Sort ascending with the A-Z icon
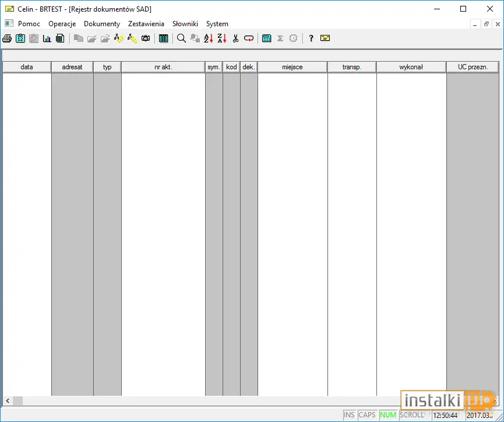 pos(208,38)
